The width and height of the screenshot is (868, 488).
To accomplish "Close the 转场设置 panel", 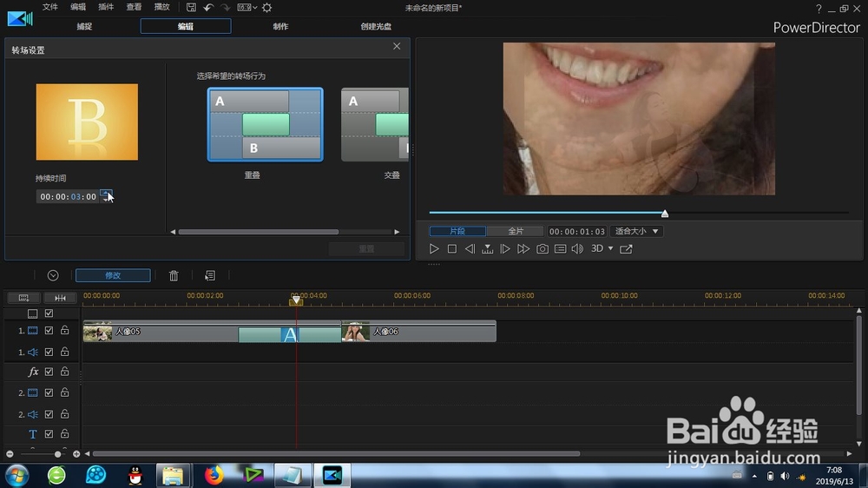I will pos(397,47).
